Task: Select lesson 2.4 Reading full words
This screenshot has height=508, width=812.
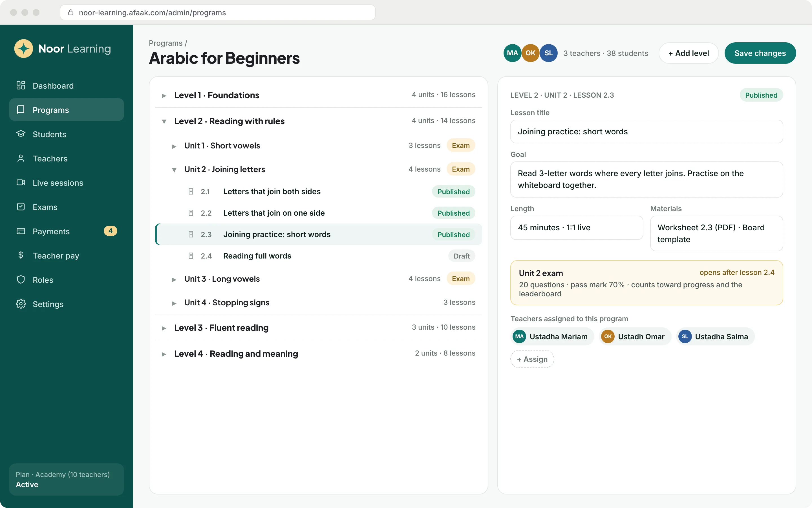Action: [318, 256]
